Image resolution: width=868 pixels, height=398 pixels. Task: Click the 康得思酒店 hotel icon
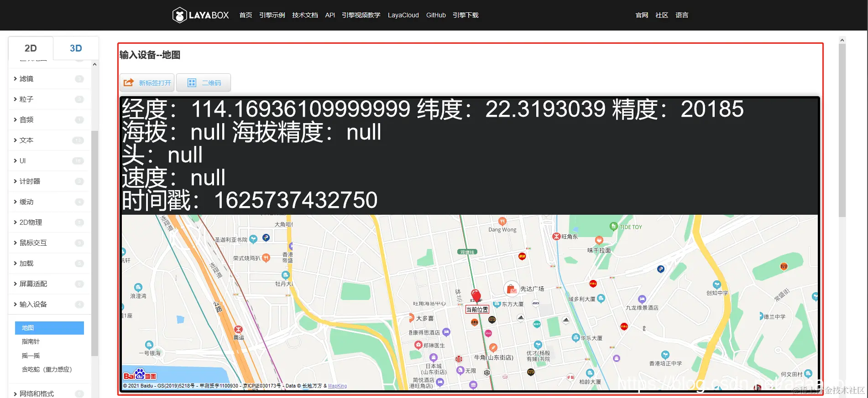coord(446,332)
